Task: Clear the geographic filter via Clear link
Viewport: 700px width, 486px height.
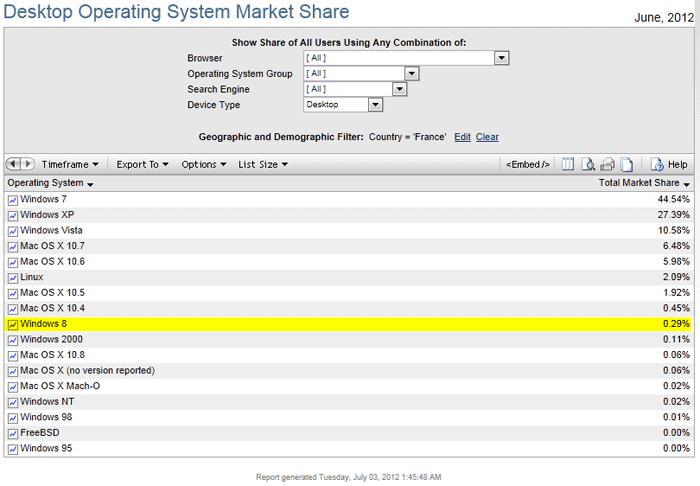Action: pyautogui.click(x=487, y=137)
